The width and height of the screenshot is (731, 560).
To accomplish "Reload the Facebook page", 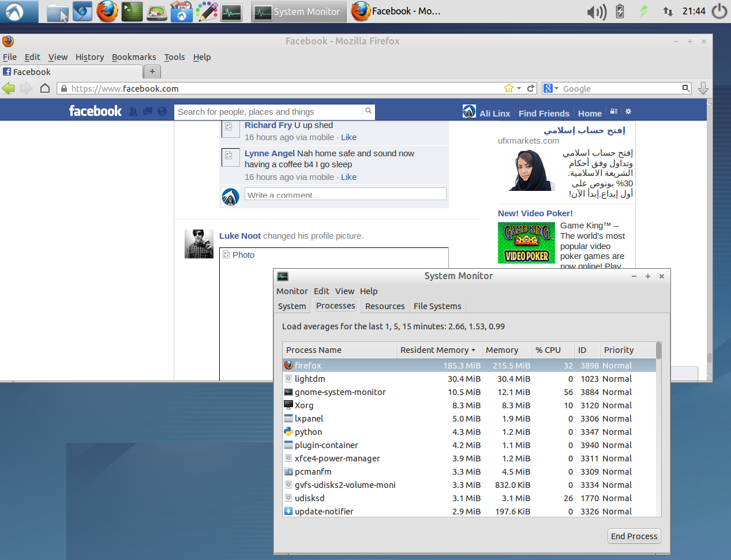I will (530, 88).
